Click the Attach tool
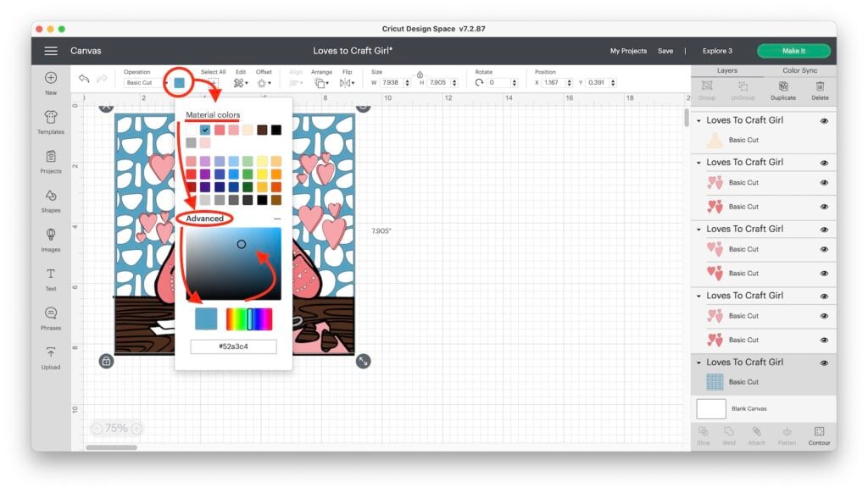868x493 pixels. pos(757,435)
